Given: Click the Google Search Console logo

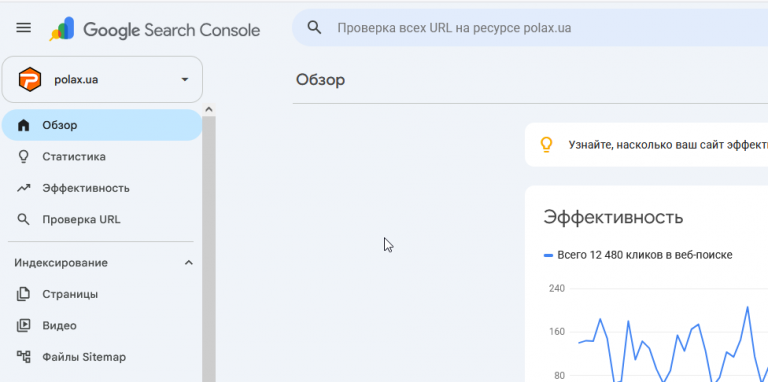Looking at the screenshot, I should tap(155, 29).
